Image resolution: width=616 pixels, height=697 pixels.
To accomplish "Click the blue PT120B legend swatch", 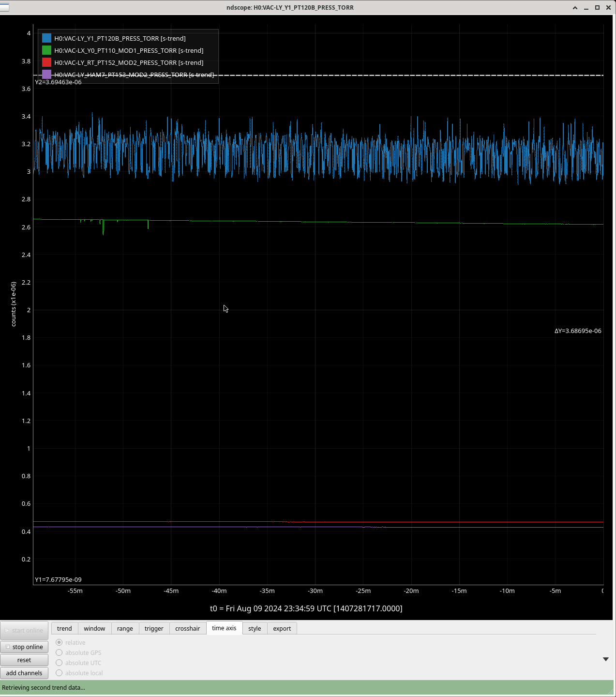I will [46, 38].
